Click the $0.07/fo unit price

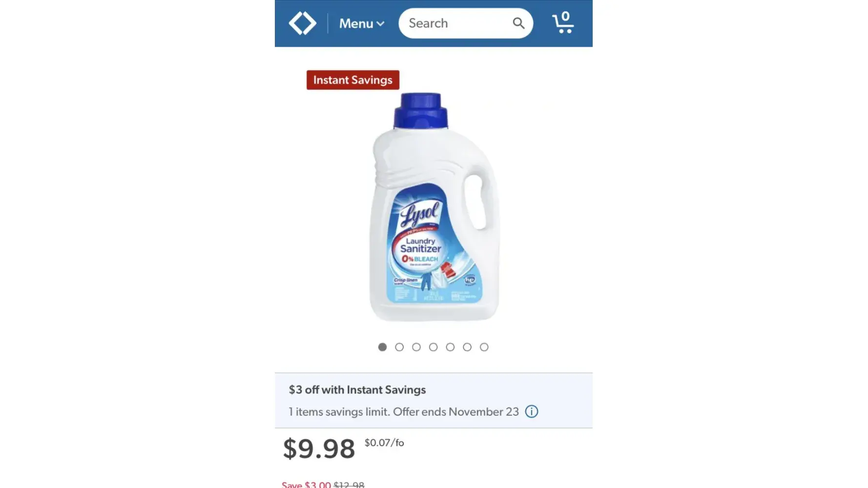pyautogui.click(x=384, y=443)
